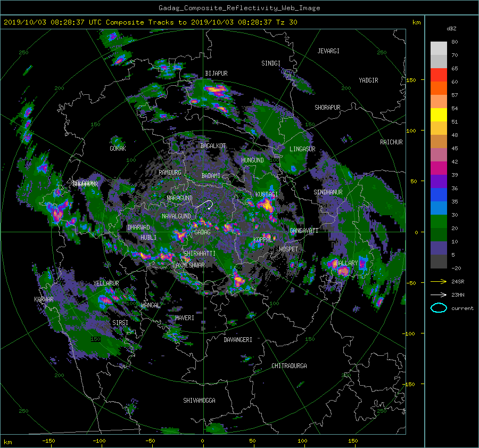
Task: Click the UTC Composite Tracks timestamp header
Action: (x=150, y=22)
